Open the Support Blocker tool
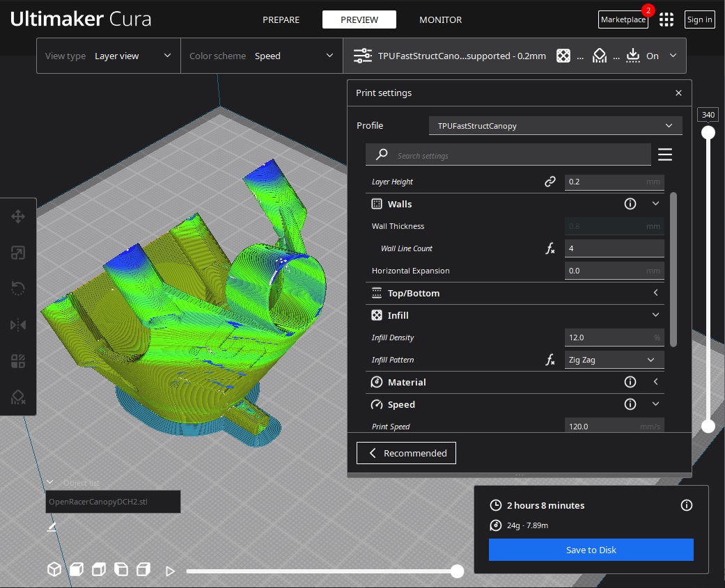725x588 pixels. 18,397
